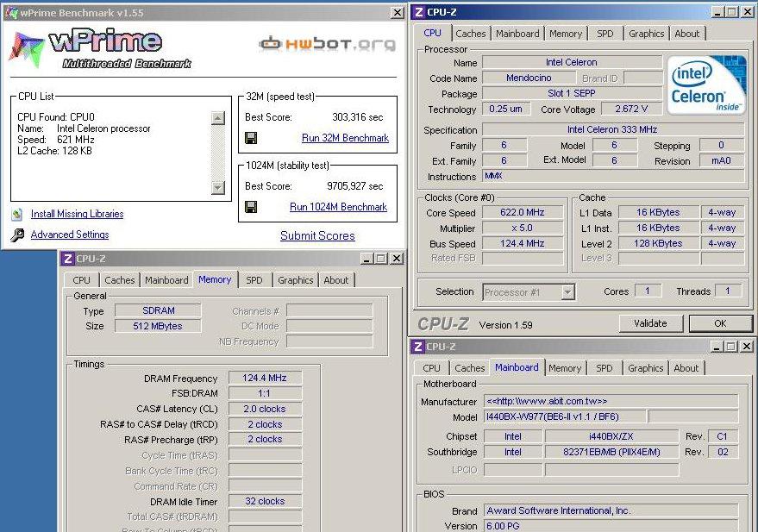Screen dimensions: 758x532
Task: Switch to Mainboard tab in top CPU-Z window
Action: pyautogui.click(x=517, y=34)
